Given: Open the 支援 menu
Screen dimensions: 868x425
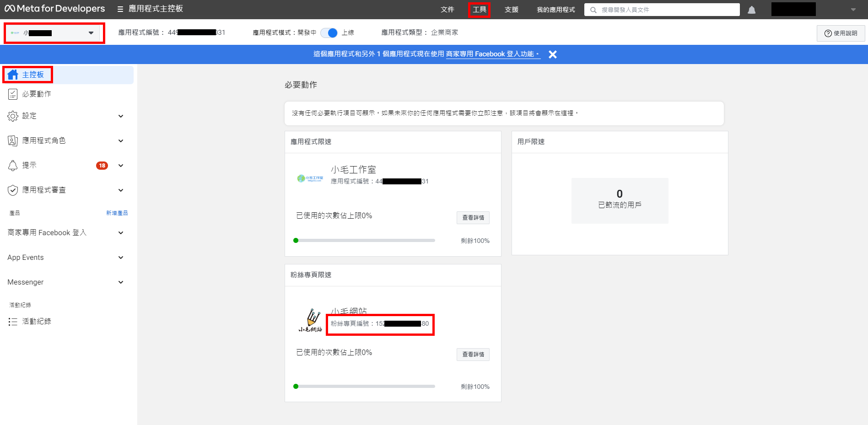Looking at the screenshot, I should pyautogui.click(x=512, y=10).
